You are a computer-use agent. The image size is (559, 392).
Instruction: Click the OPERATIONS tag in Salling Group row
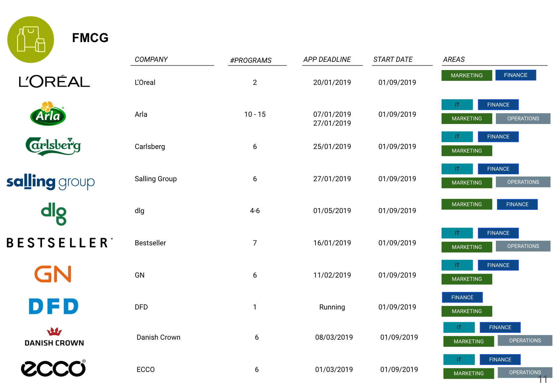pos(523,182)
